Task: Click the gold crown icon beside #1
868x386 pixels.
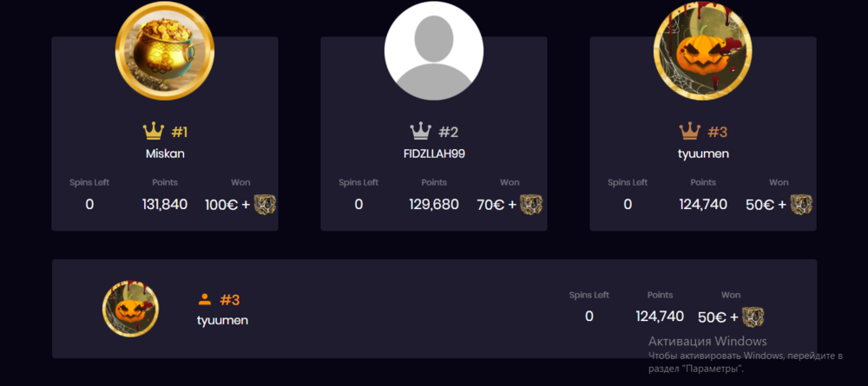Action: pyautogui.click(x=154, y=132)
